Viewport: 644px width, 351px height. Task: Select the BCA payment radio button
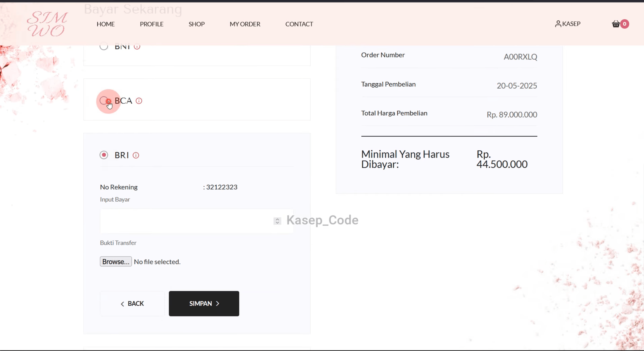tap(104, 101)
